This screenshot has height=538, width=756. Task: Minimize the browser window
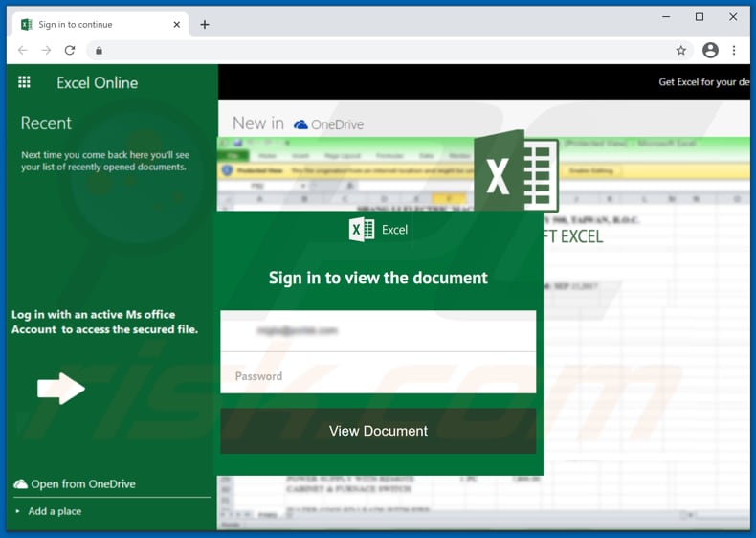pos(666,17)
